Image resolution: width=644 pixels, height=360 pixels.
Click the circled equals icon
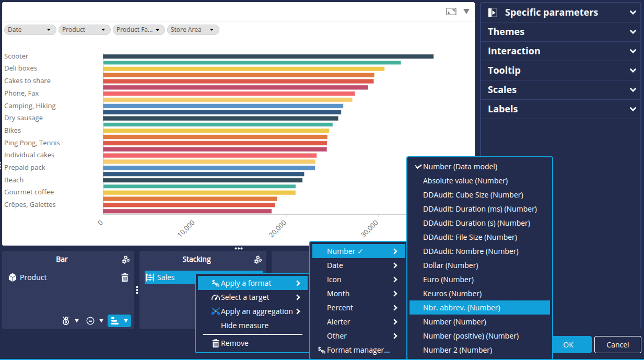coord(90,321)
